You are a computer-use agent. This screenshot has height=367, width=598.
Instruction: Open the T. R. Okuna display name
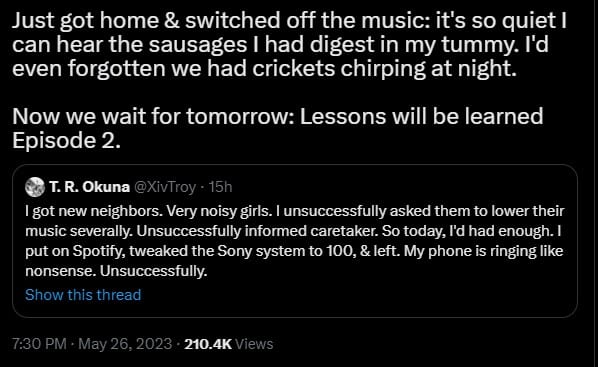click(89, 187)
